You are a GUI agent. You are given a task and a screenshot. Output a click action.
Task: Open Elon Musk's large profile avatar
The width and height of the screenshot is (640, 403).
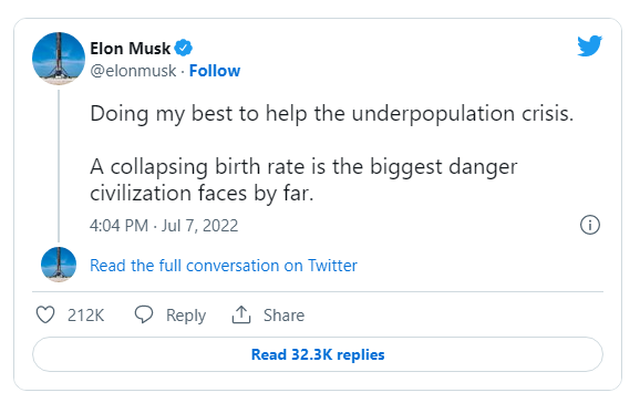(x=58, y=58)
